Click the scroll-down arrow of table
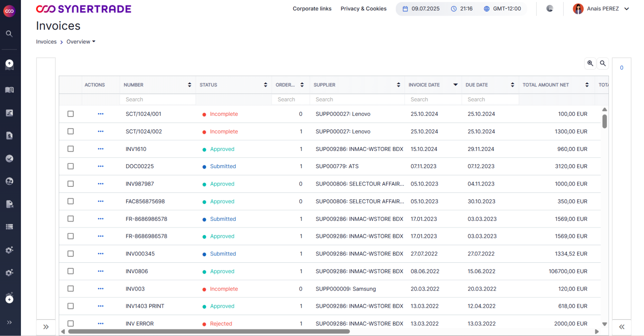The width and height of the screenshot is (644, 336). coord(605,324)
